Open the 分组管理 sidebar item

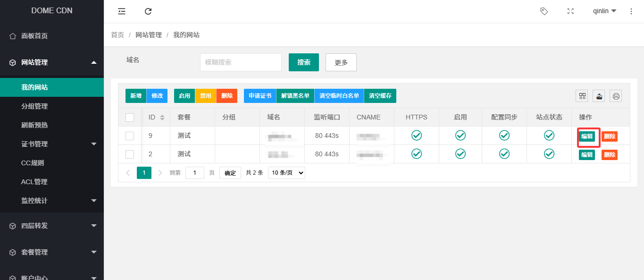tap(34, 106)
